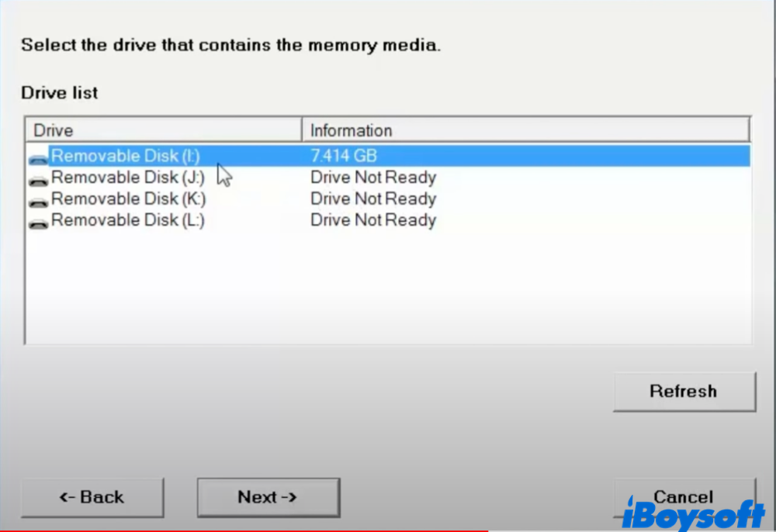Click the drive icon for Removable Disk (K:)
776x532 pixels.
tap(38, 202)
